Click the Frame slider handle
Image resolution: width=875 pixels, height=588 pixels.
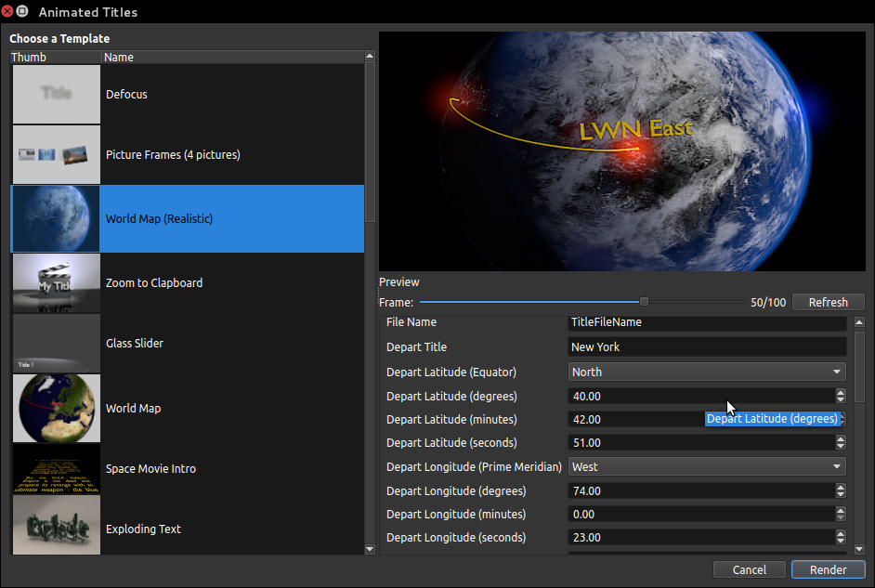644,302
